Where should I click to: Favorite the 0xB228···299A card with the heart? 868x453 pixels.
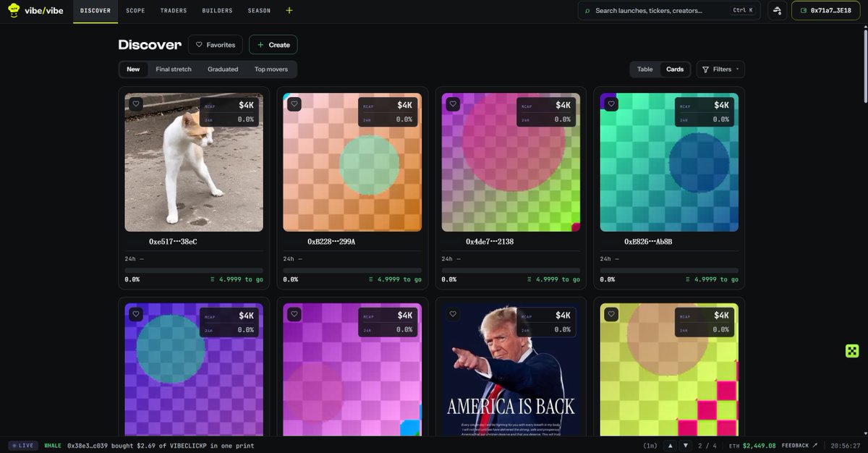(294, 104)
